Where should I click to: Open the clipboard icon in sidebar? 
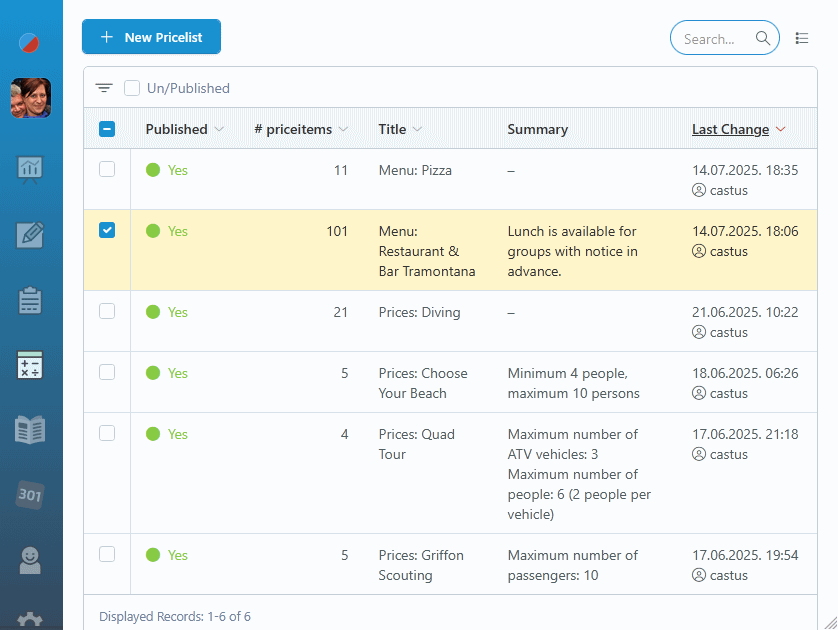click(x=31, y=300)
